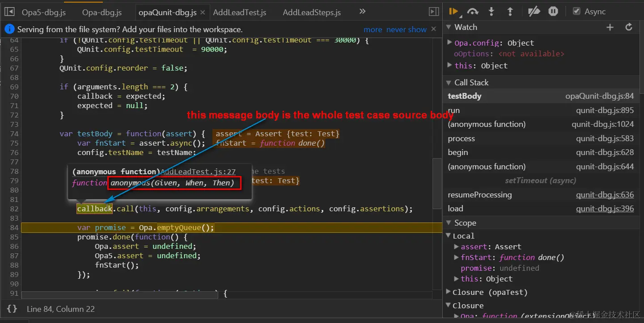The width and height of the screenshot is (644, 323).
Task: Click 'promise: undefined' local variable
Action: (500, 268)
